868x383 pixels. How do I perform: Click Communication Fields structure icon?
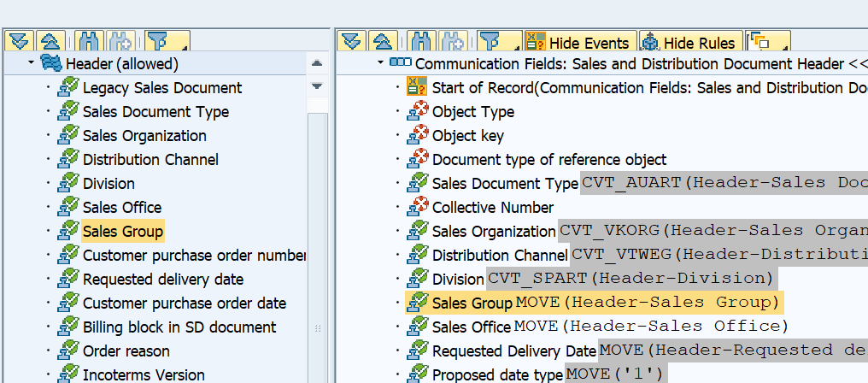tap(400, 62)
